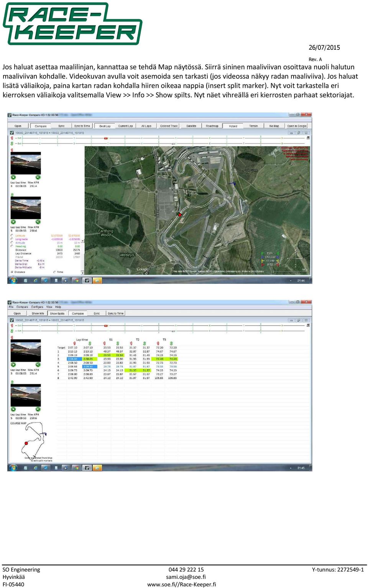Click the Show Info button
368x588 pixels.
(38, 313)
